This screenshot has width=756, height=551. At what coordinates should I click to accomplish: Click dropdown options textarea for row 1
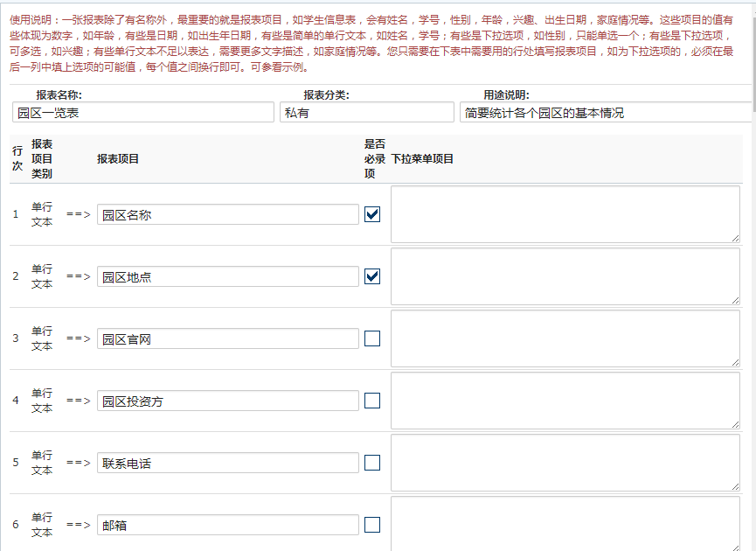[x=565, y=213]
